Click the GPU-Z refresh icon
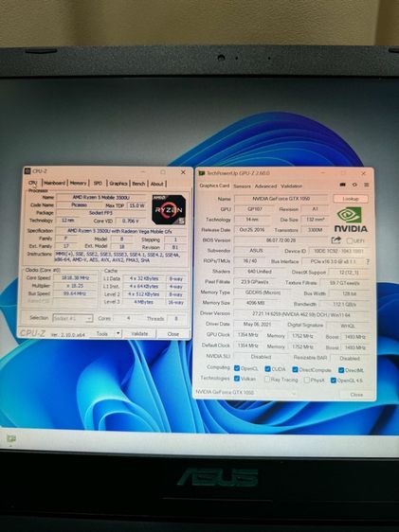The width and height of the screenshot is (399, 532). 354,185
